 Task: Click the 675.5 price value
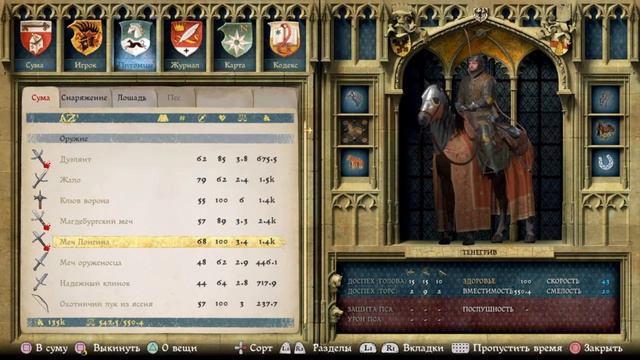(267, 159)
